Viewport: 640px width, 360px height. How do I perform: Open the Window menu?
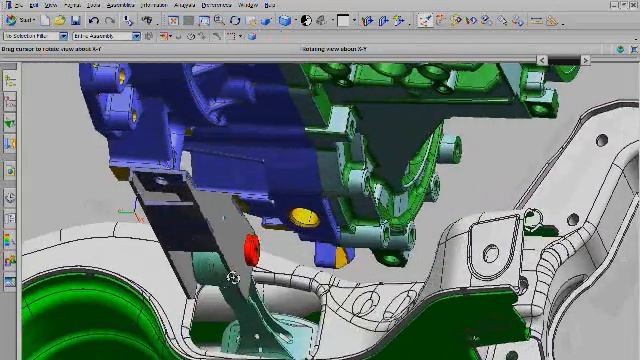pyautogui.click(x=248, y=5)
